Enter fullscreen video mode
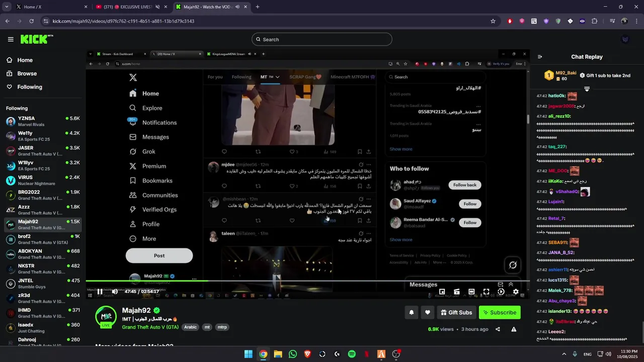This screenshot has height=362, width=644. point(487,292)
